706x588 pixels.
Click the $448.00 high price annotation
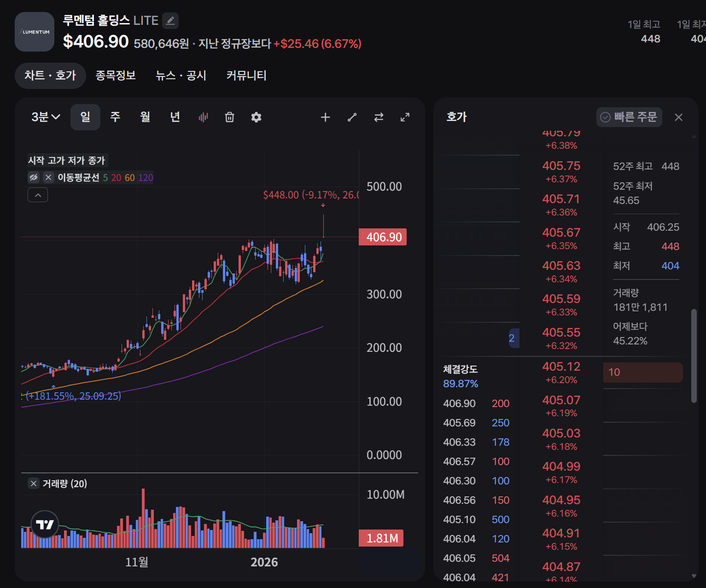[311, 195]
